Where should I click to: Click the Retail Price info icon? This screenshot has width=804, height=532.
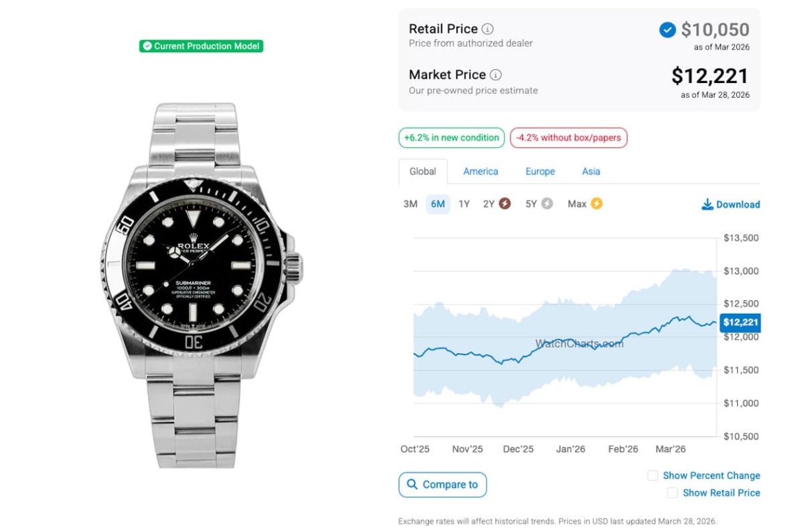488,29
